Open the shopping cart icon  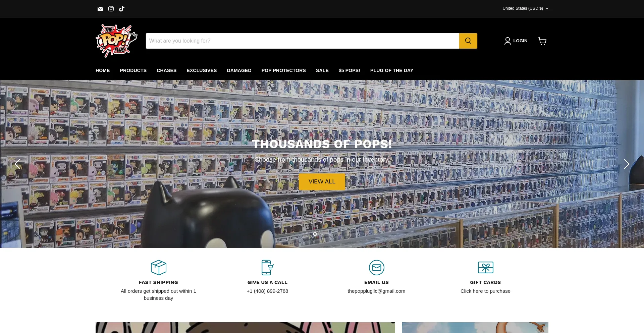click(542, 41)
